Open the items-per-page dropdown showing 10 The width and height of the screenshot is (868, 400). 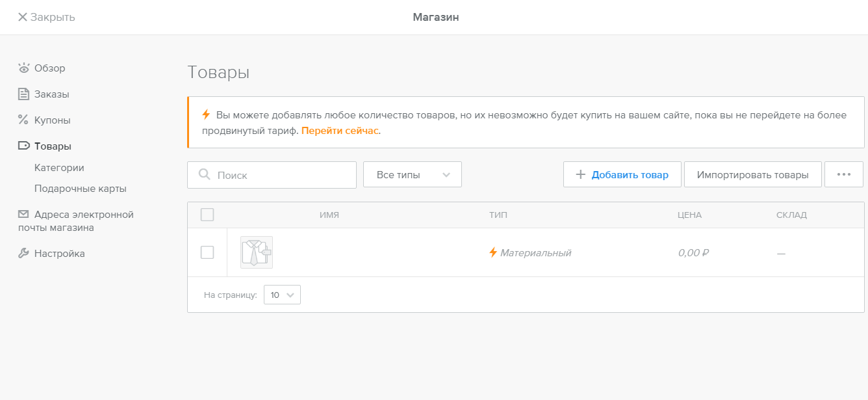pyautogui.click(x=282, y=294)
